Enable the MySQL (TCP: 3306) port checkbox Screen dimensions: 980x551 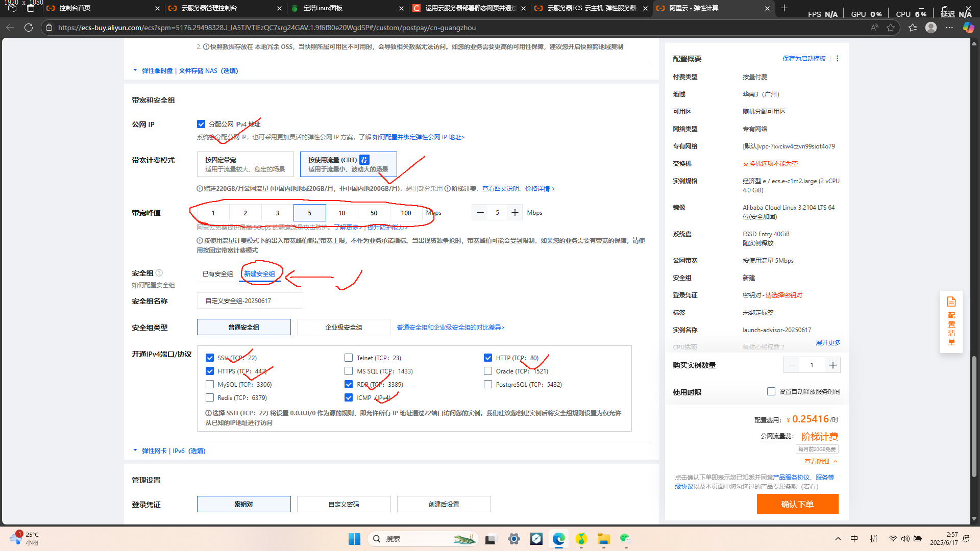pos(210,384)
